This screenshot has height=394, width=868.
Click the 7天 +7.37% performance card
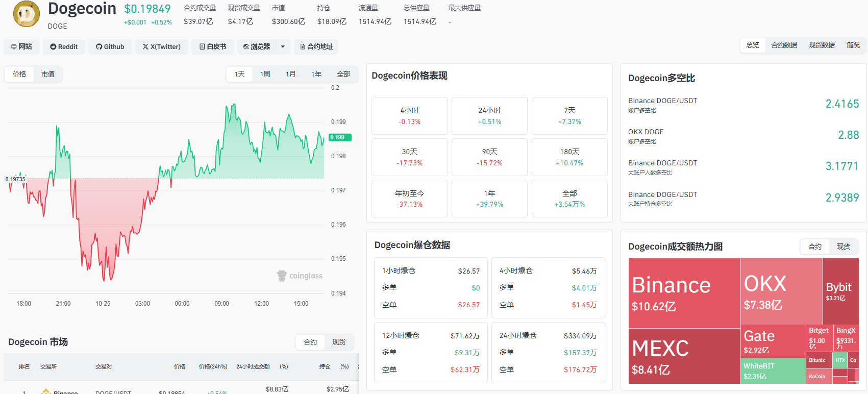pos(569,116)
